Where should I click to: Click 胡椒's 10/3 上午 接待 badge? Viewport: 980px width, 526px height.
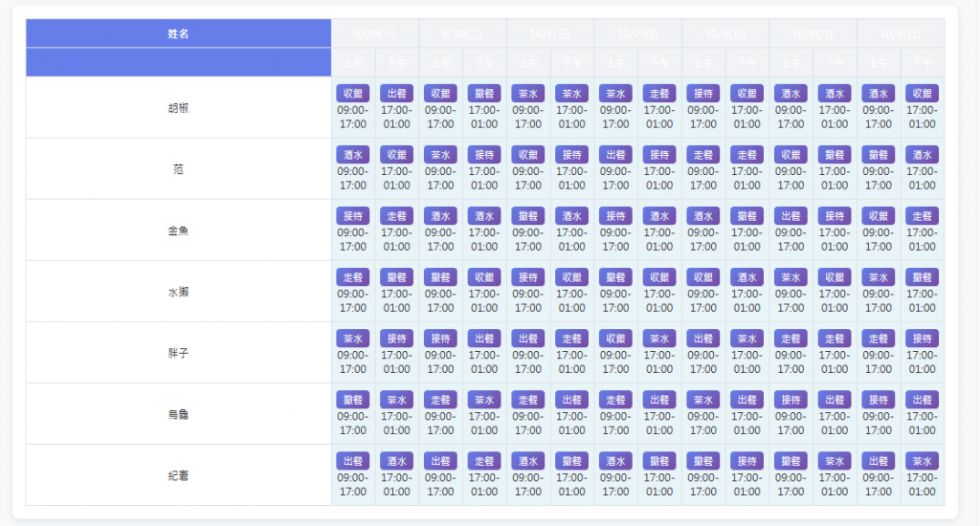click(x=703, y=93)
